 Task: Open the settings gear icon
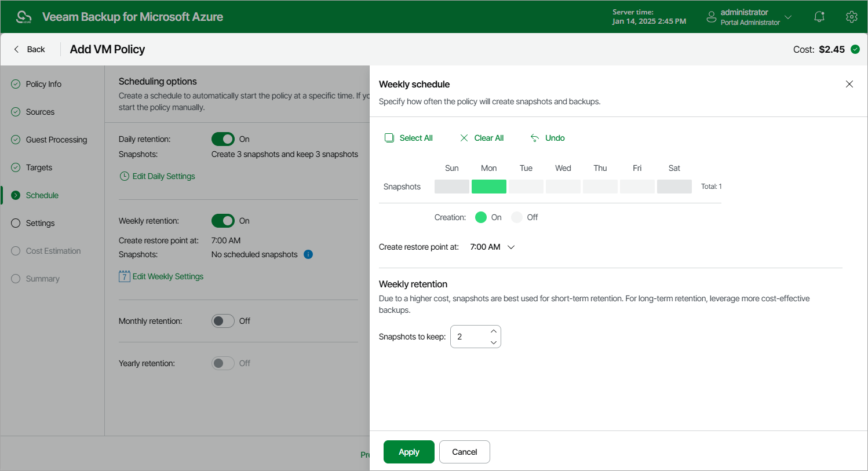[x=851, y=17]
